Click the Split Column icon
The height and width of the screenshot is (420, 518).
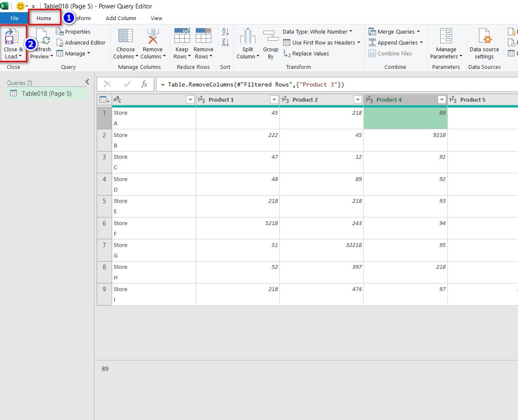(x=248, y=36)
